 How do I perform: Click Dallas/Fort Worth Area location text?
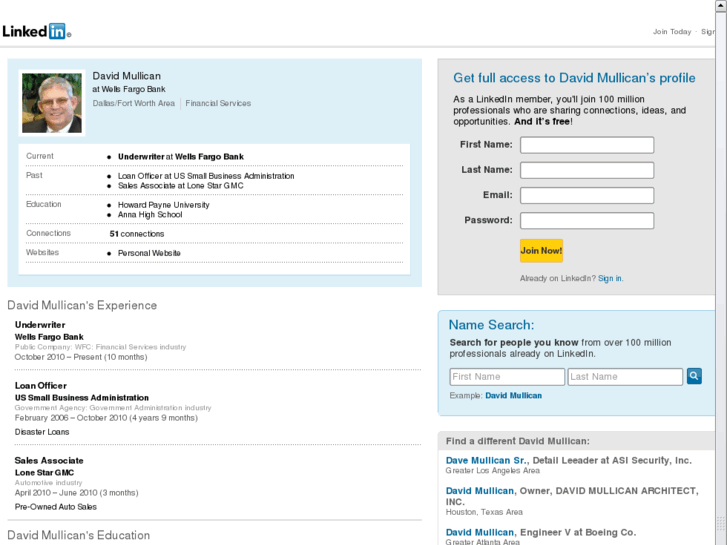134,103
